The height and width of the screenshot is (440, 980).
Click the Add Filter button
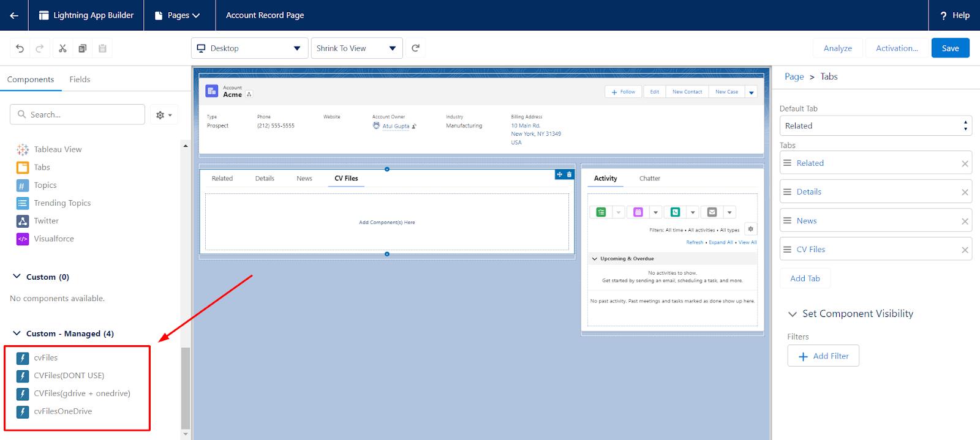(x=823, y=356)
